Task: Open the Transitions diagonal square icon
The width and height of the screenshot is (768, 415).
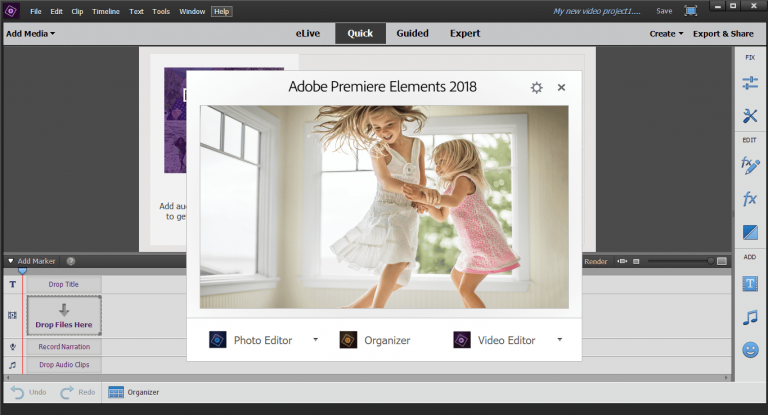Action: (750, 232)
